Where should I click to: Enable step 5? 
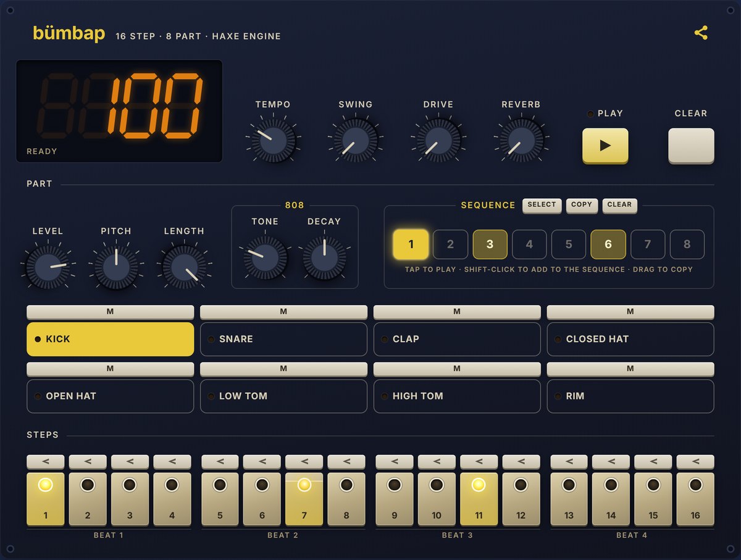click(220, 499)
